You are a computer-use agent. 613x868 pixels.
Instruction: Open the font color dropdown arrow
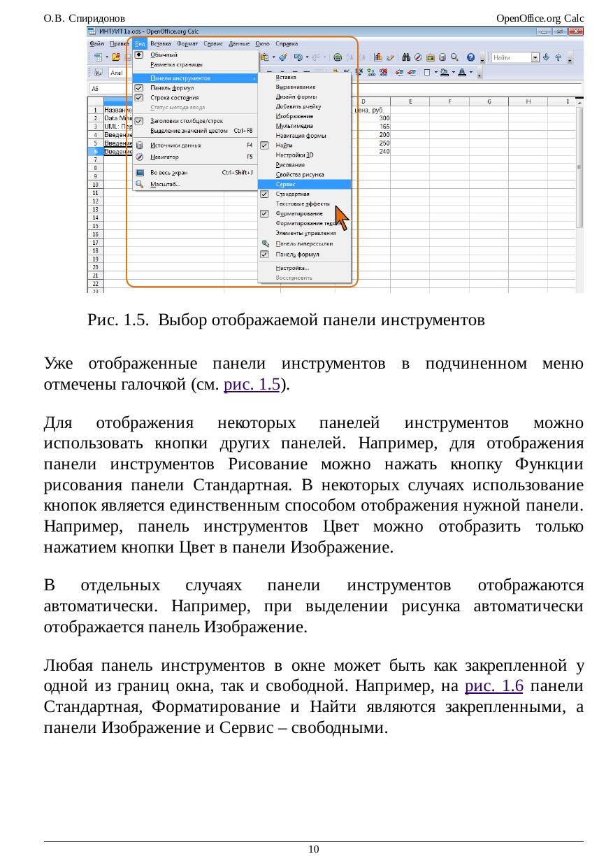472,72
